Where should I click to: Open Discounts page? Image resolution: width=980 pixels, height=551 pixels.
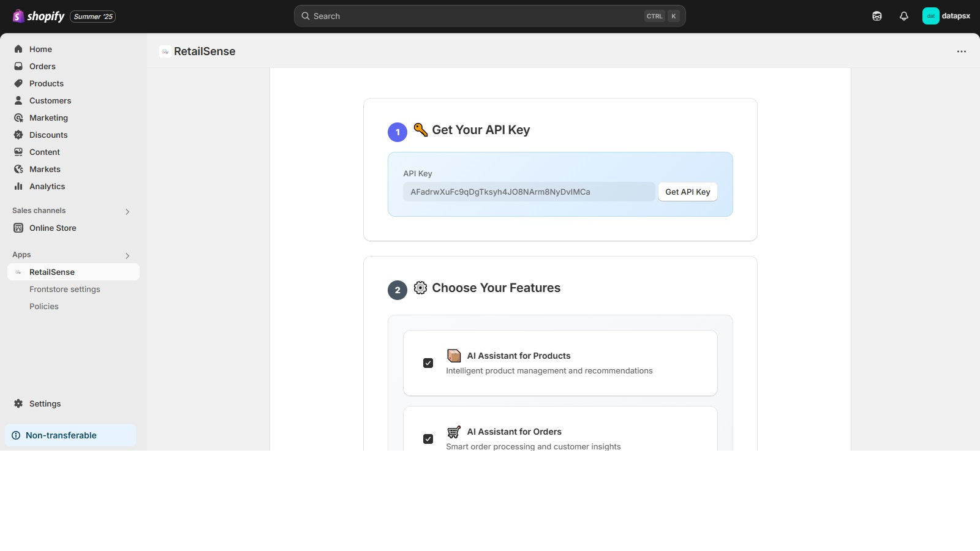(73, 135)
